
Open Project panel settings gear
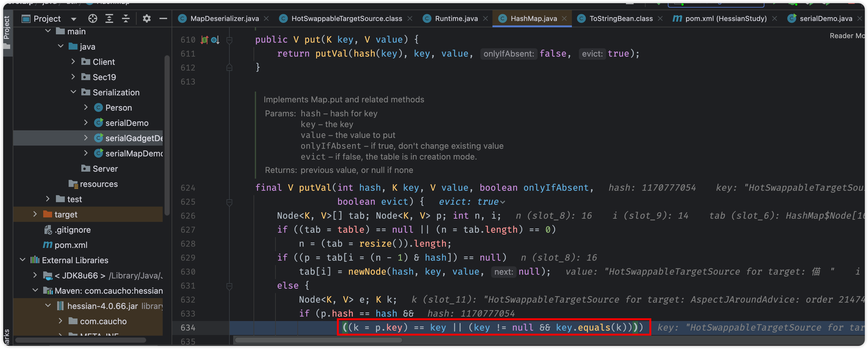pyautogui.click(x=146, y=18)
